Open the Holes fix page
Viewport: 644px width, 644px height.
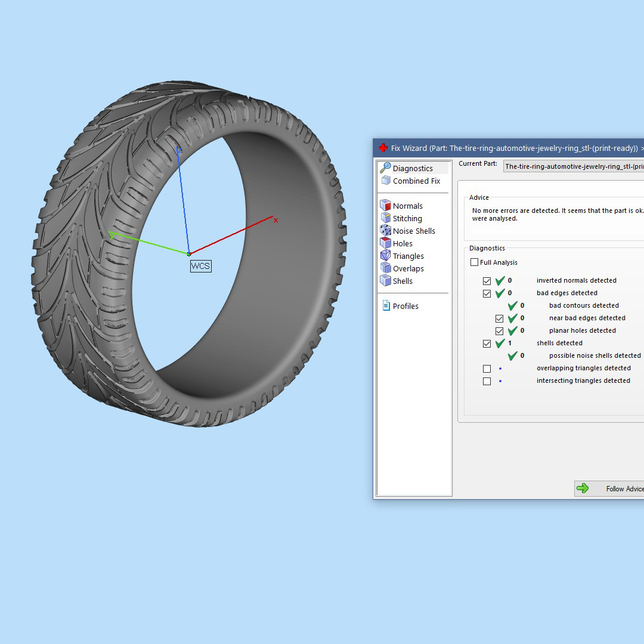402,243
